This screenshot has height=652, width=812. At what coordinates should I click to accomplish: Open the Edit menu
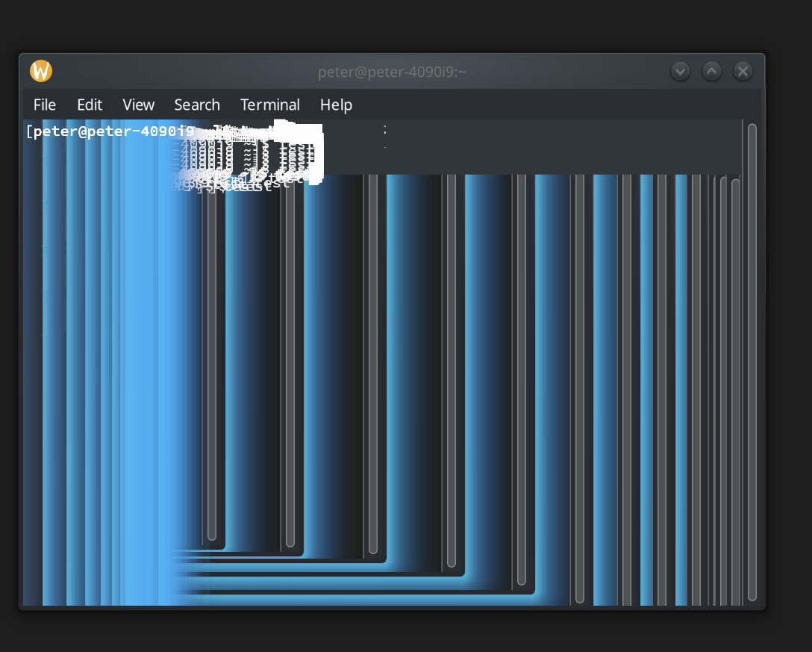pyautogui.click(x=90, y=105)
